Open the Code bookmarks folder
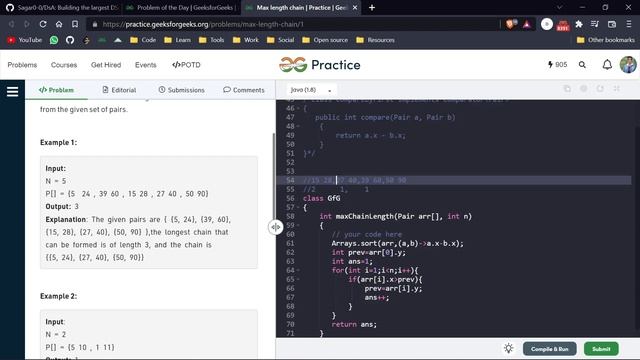This screenshot has height=360, width=640. 143,40
